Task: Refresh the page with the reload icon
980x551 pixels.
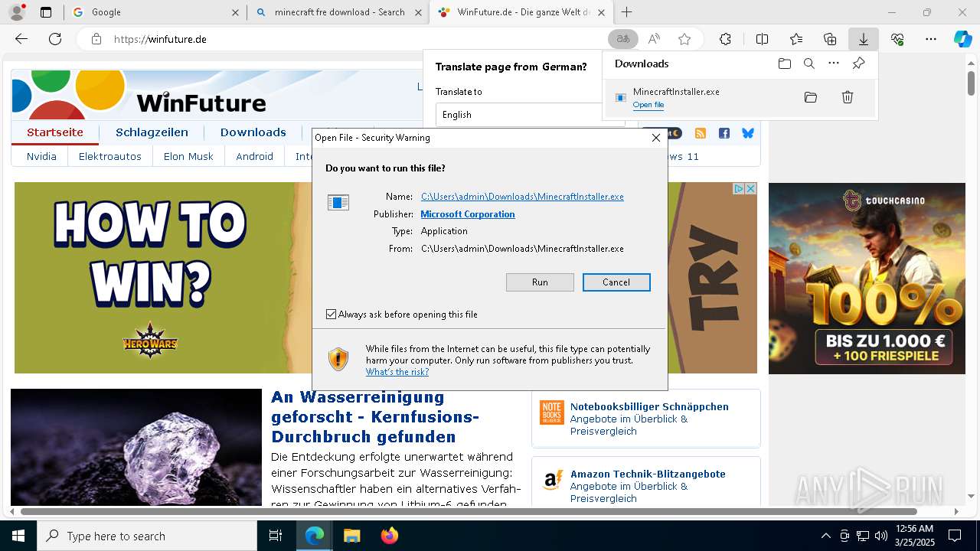Action: point(55,39)
